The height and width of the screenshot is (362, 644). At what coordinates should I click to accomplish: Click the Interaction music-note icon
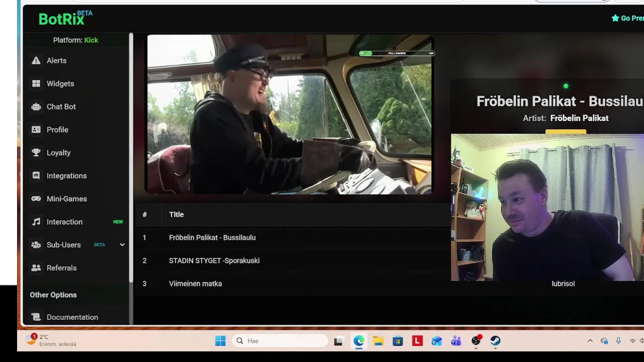[36, 222]
